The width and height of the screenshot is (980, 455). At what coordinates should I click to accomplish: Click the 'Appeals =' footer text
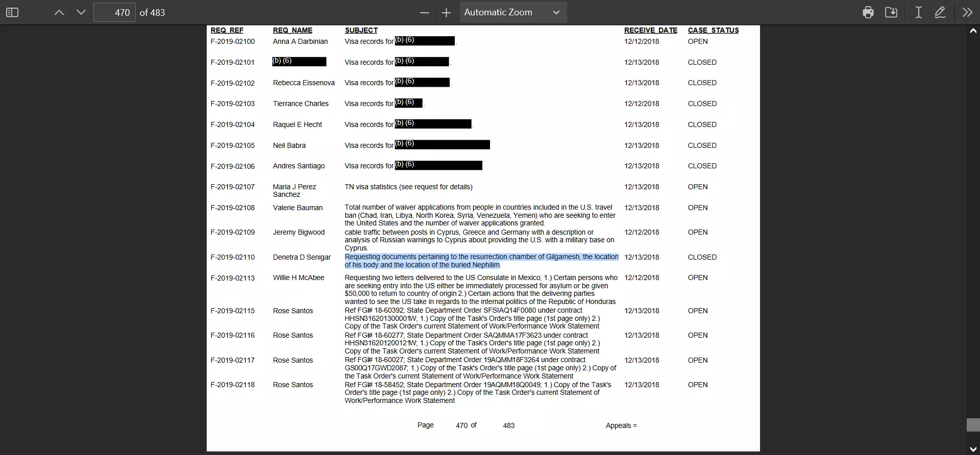[621, 425]
